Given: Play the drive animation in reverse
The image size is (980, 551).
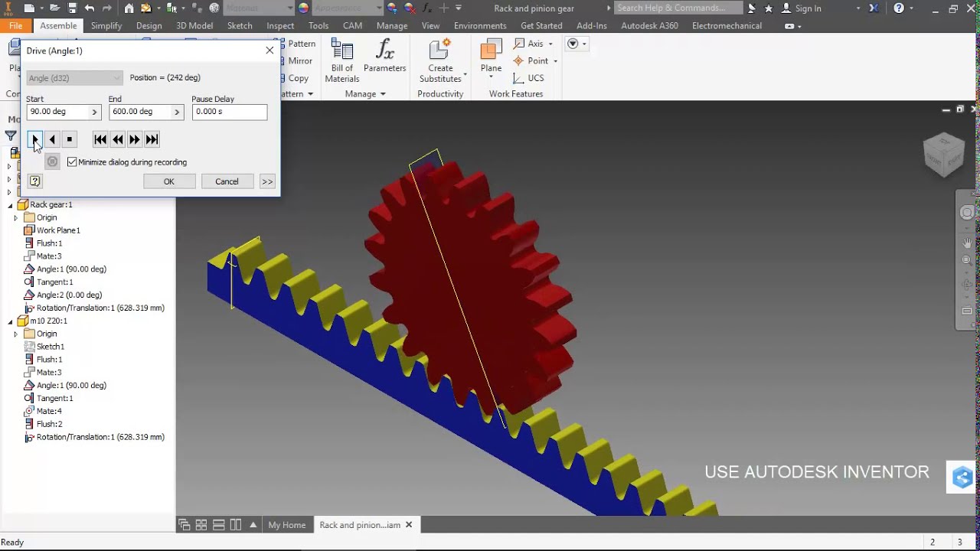Looking at the screenshot, I should pos(52,139).
